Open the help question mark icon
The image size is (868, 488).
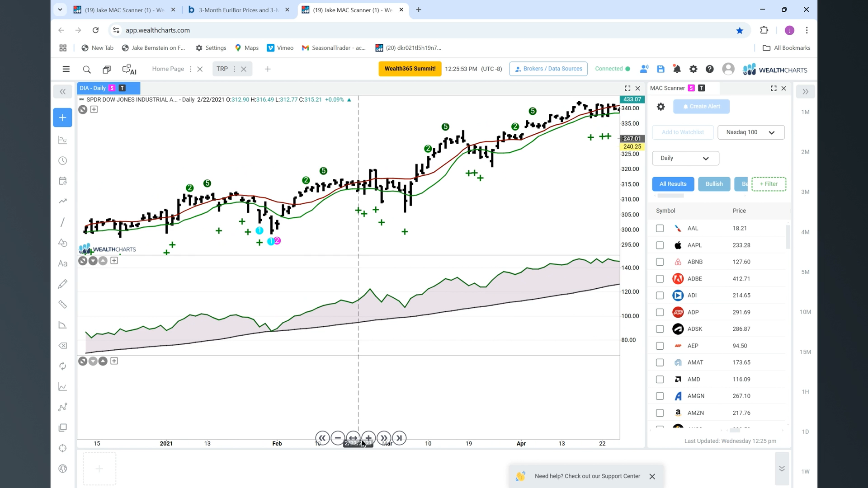point(710,69)
